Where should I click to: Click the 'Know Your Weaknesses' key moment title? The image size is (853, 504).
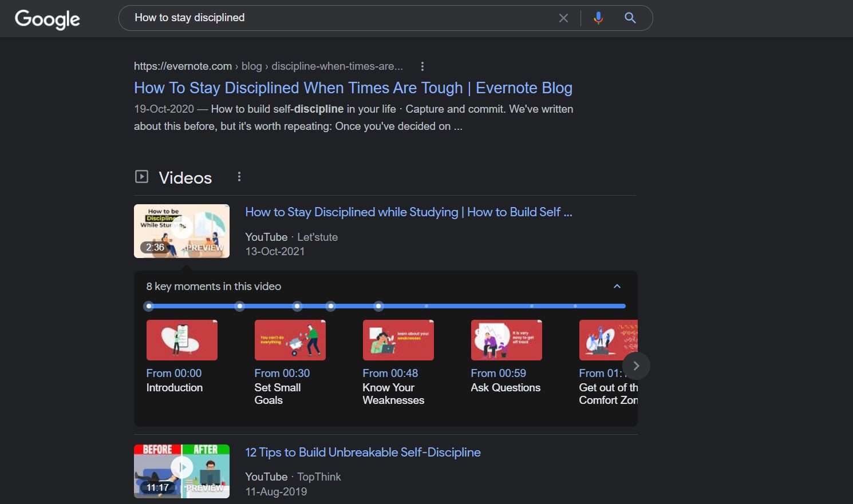coord(394,394)
